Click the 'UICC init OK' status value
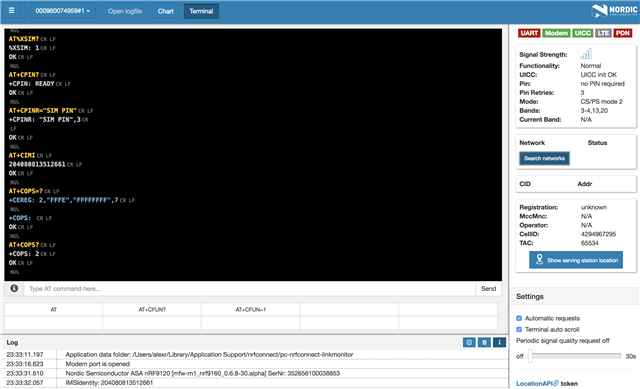The width and height of the screenshot is (640, 389). (599, 74)
